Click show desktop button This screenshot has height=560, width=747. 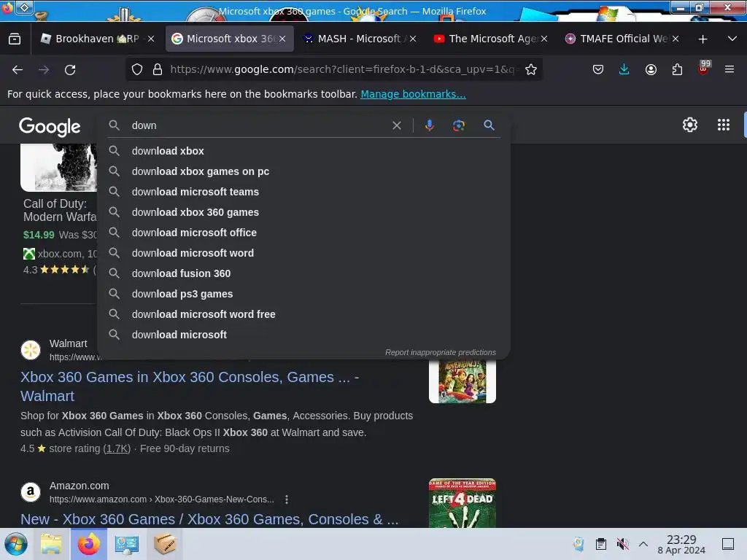728,544
